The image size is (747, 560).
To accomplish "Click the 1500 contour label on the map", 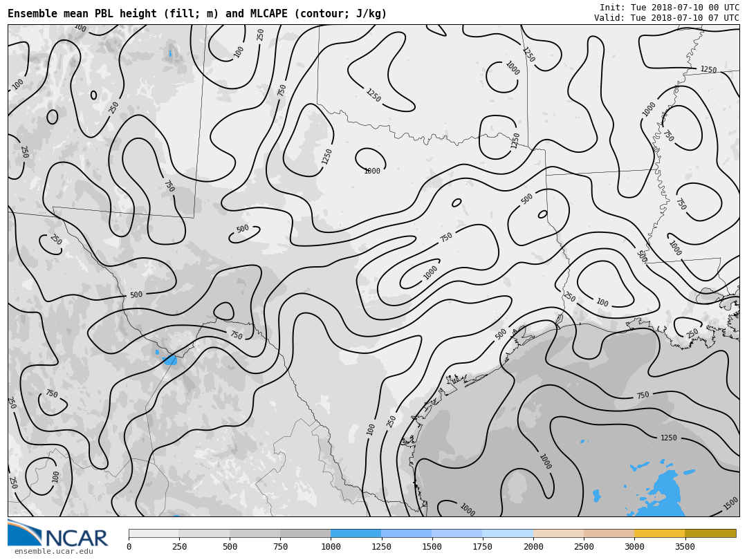I will [730, 504].
